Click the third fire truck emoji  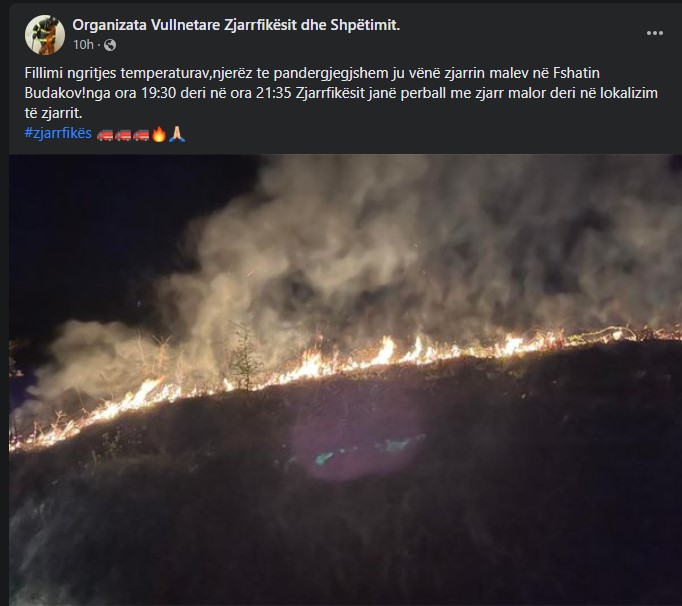(x=141, y=134)
